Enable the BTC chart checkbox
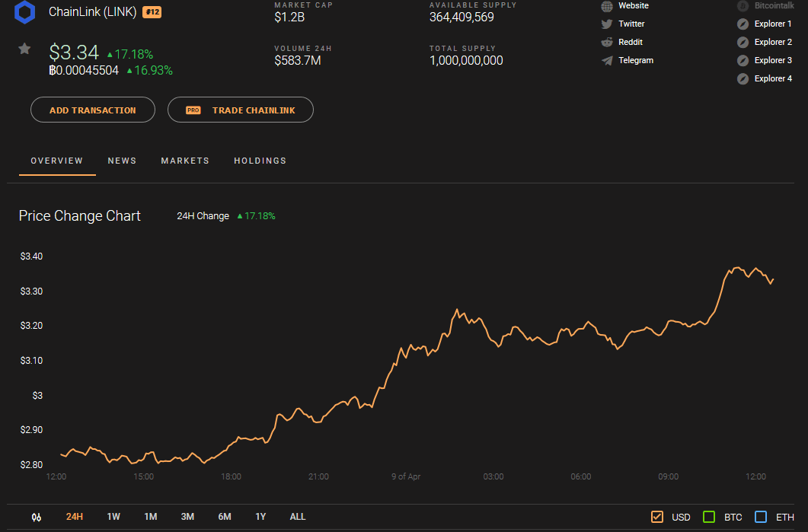808x532 pixels. (x=709, y=517)
